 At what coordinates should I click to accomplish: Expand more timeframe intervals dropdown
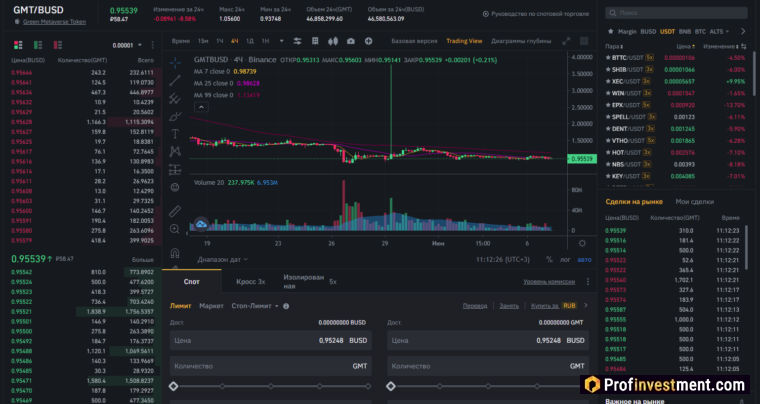coord(282,41)
